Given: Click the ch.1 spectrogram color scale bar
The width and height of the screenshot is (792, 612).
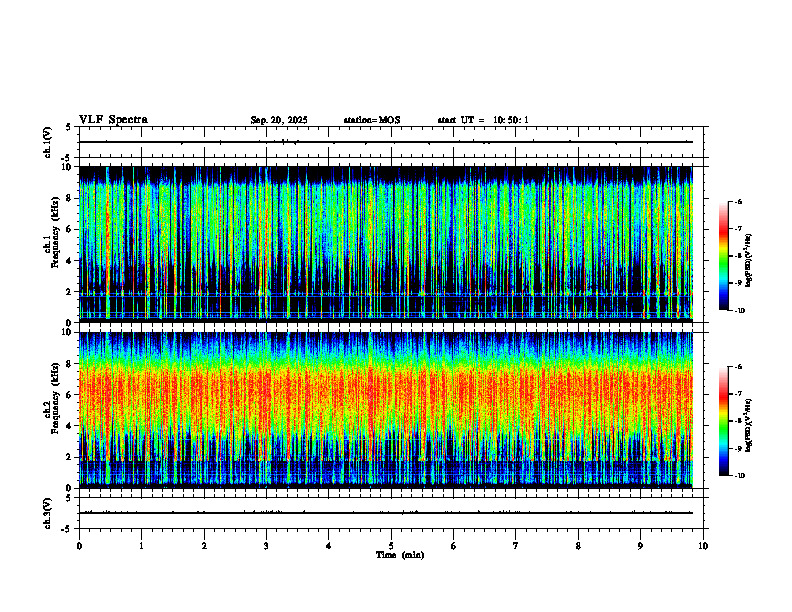Looking at the screenshot, I should point(724,256).
